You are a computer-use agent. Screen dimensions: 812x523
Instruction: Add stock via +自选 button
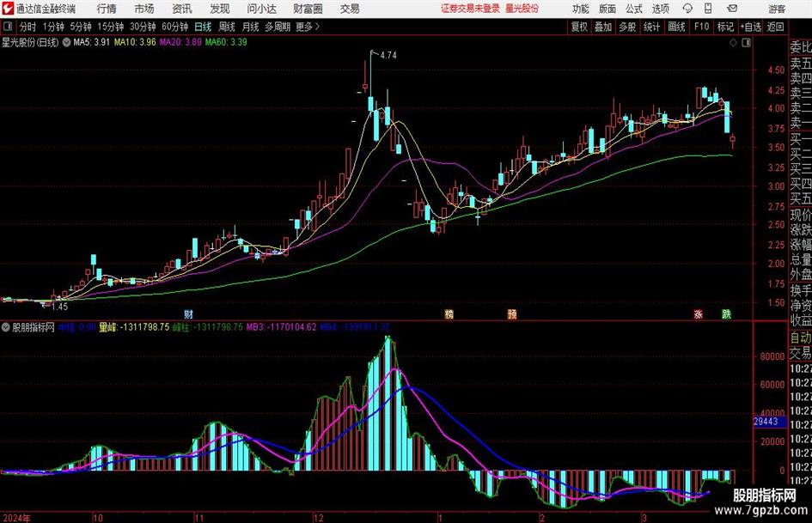click(x=751, y=27)
